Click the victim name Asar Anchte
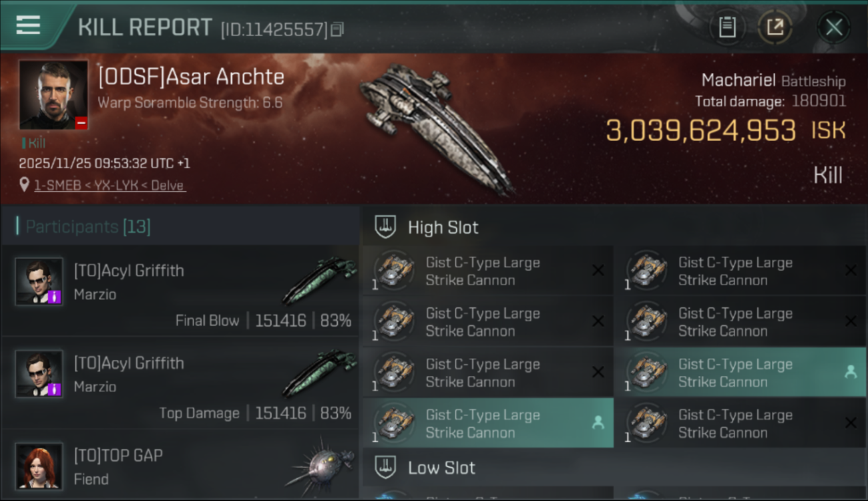The height and width of the screenshot is (501, 868). point(191,77)
